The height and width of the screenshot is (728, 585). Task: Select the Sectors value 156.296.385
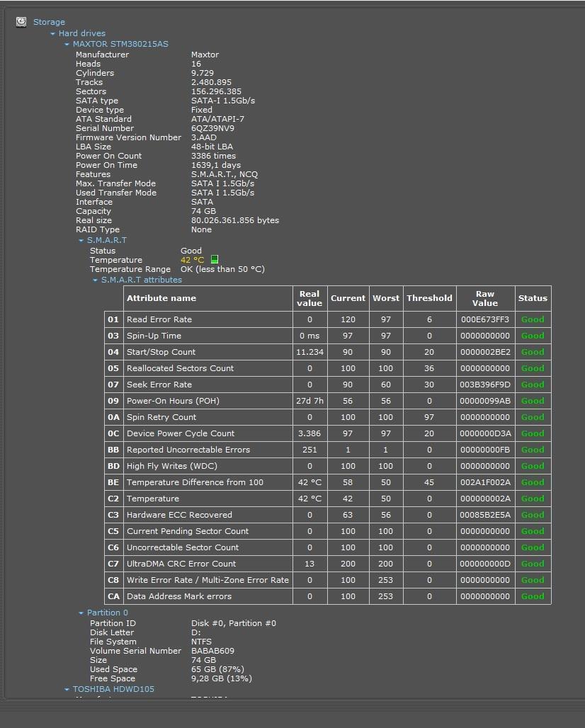pyautogui.click(x=216, y=91)
